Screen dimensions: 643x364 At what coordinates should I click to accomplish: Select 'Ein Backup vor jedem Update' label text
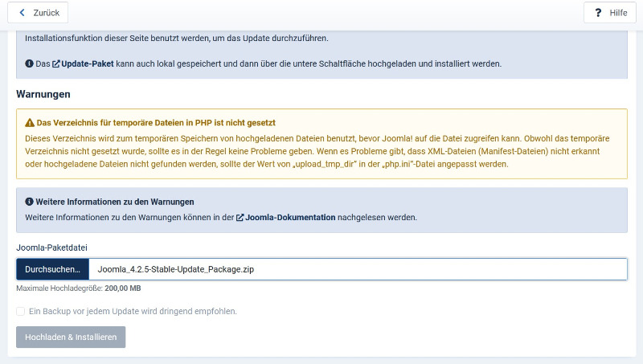click(x=133, y=312)
